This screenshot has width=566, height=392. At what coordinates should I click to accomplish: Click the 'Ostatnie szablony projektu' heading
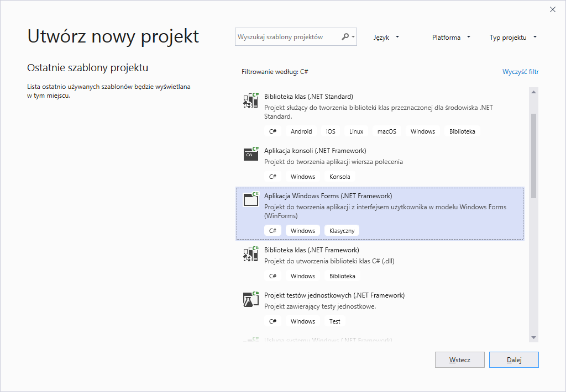88,68
